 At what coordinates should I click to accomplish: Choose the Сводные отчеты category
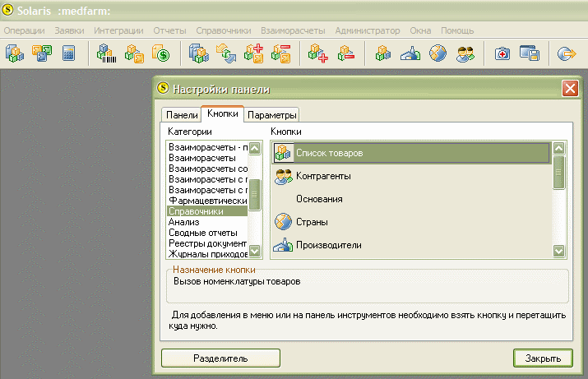(x=207, y=233)
